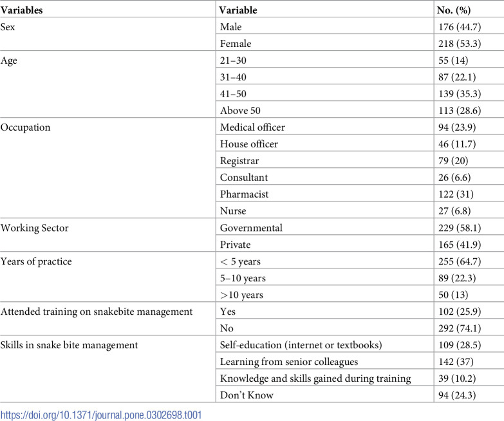Select the Medical officer cell
The image size is (504, 421).
(252, 127)
